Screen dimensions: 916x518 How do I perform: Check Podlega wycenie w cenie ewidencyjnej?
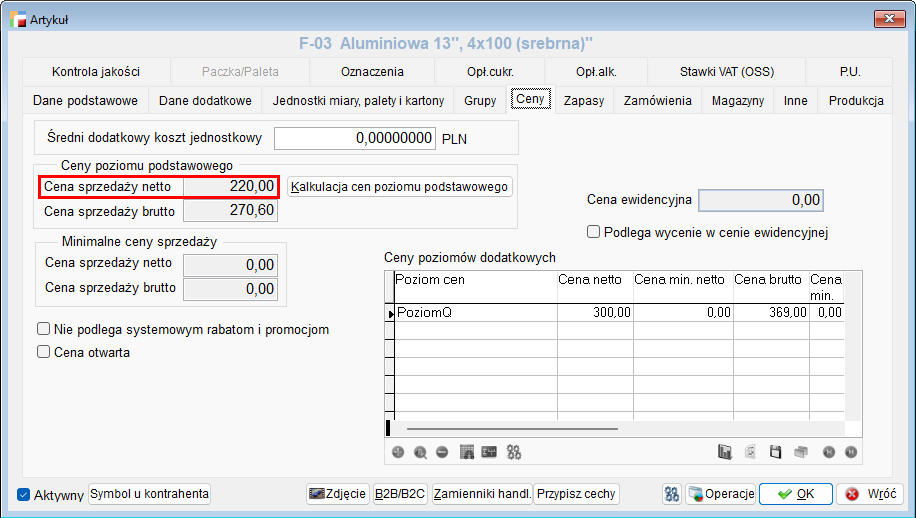[594, 232]
